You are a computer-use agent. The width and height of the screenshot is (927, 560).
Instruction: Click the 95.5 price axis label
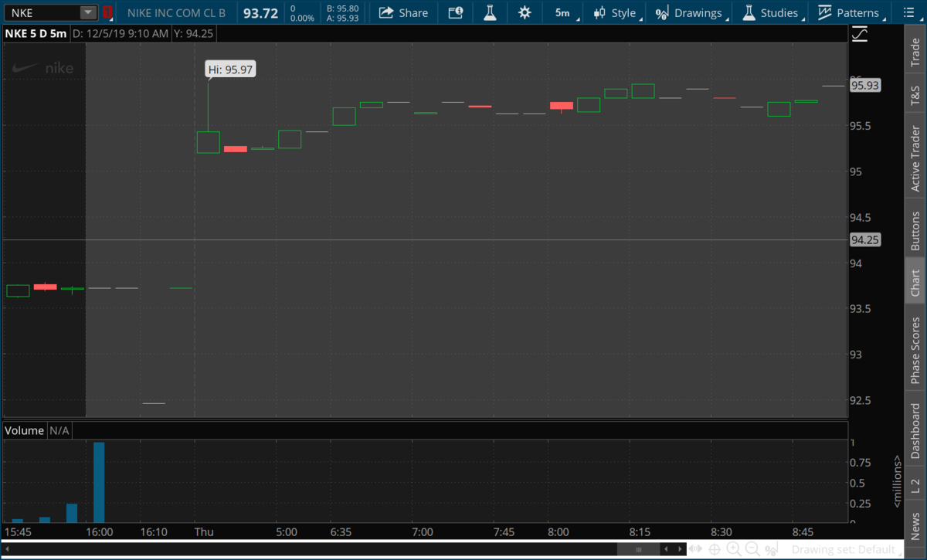click(x=862, y=126)
